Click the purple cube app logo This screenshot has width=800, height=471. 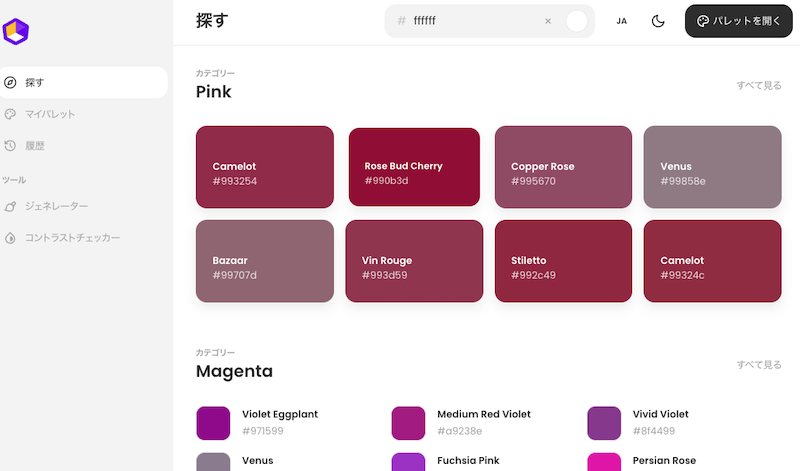click(16, 32)
